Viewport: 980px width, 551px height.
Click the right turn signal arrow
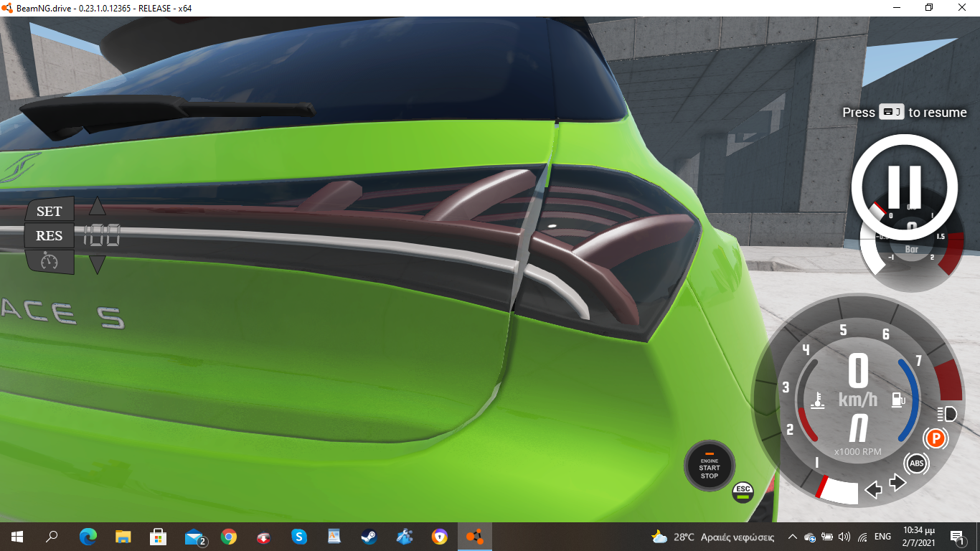click(897, 483)
